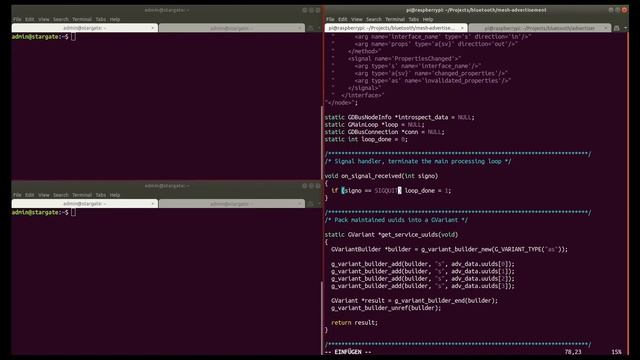The image size is (640, 360).
Task: Click the admin@stargate prompt in bottom-left terminal
Action: (x=40, y=213)
